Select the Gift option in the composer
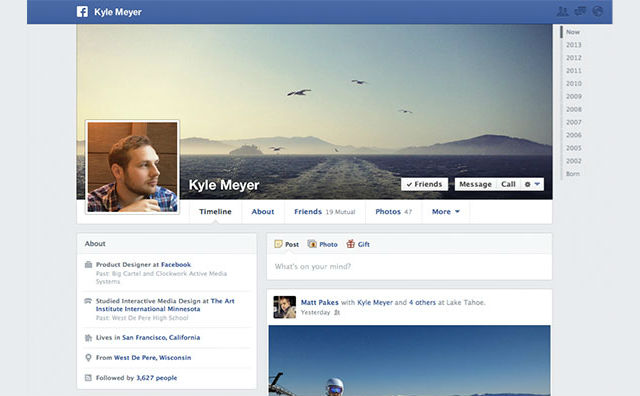 (x=358, y=244)
